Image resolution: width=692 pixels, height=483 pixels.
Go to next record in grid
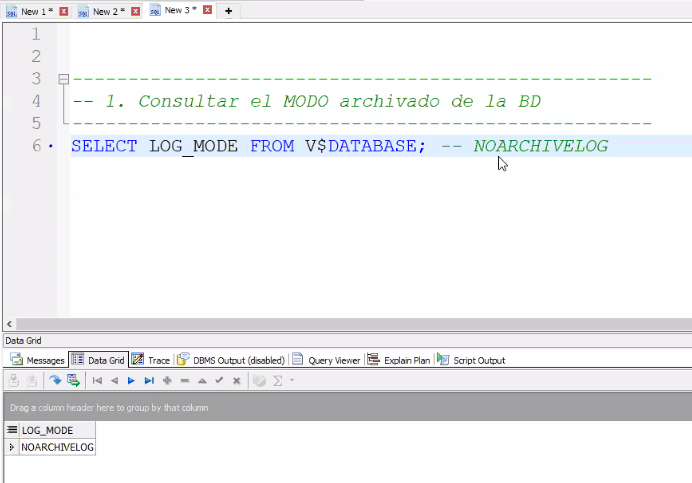click(131, 380)
